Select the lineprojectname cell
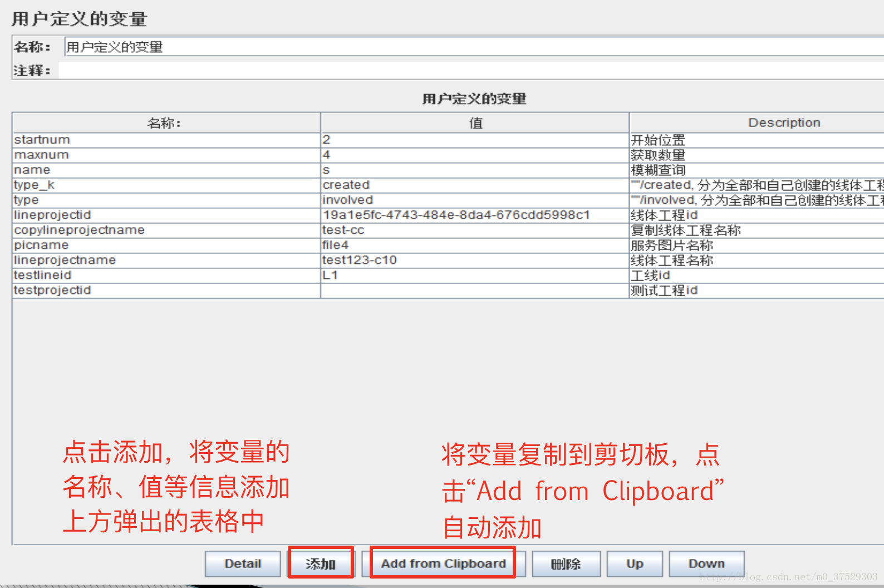The width and height of the screenshot is (884, 588). coord(166,260)
